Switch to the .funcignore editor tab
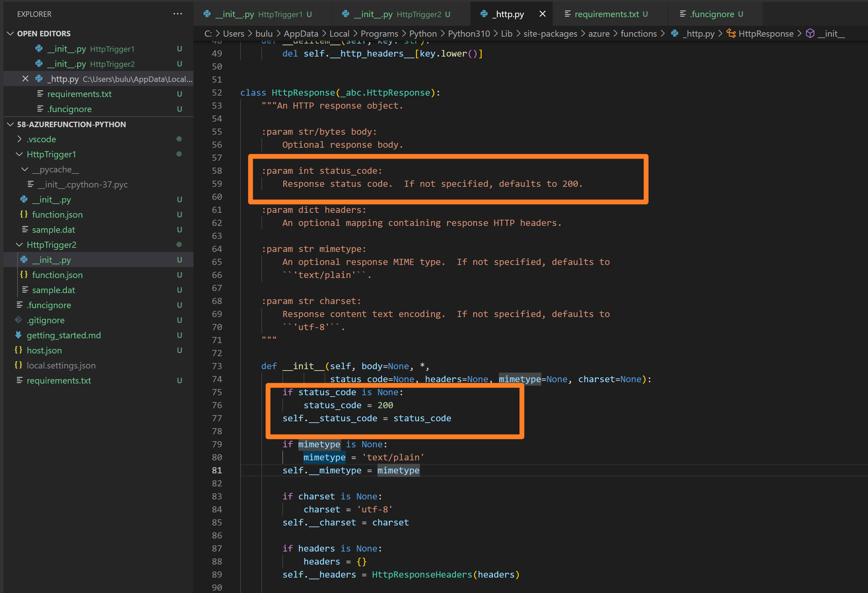The width and height of the screenshot is (868, 593). coord(712,14)
